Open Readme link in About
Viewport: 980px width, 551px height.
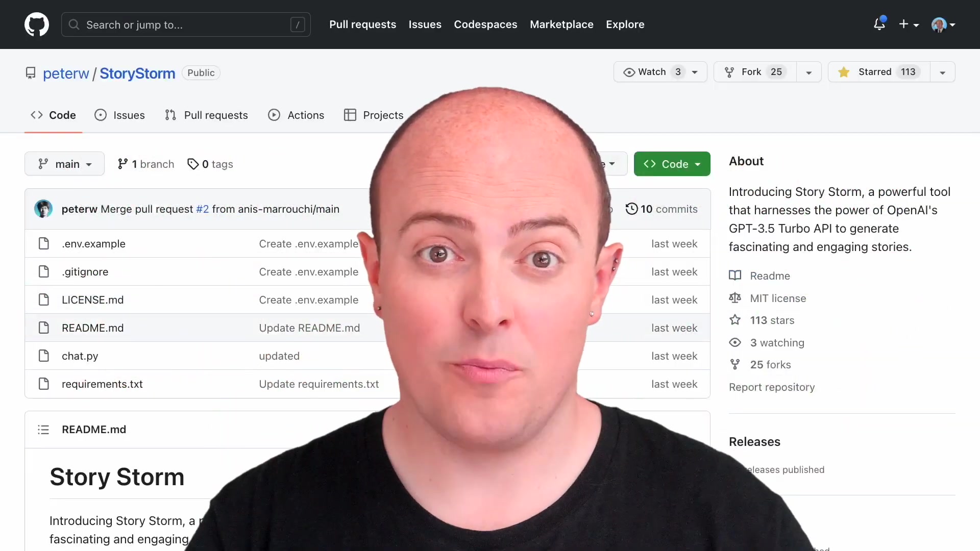(x=770, y=276)
